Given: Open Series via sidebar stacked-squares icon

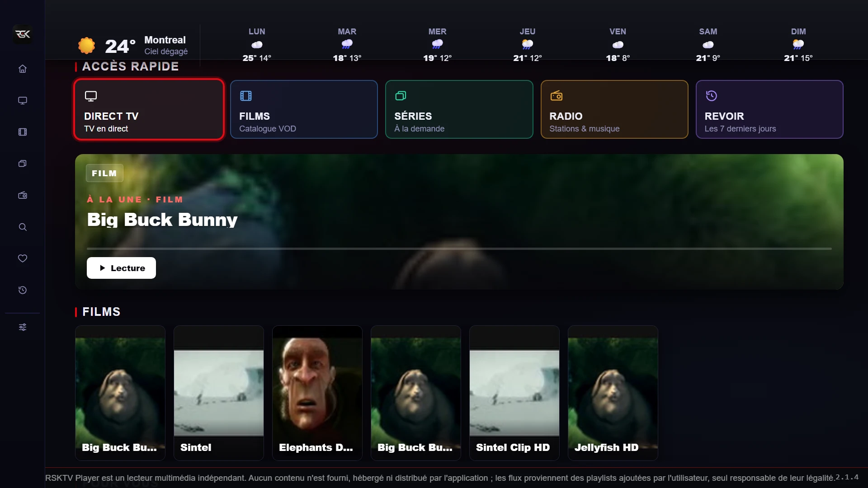Looking at the screenshot, I should tap(23, 164).
